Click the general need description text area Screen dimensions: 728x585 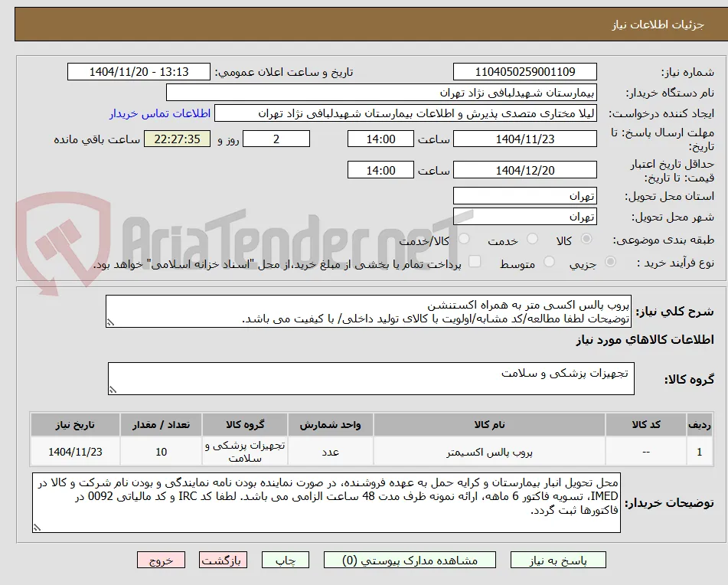[x=368, y=312]
